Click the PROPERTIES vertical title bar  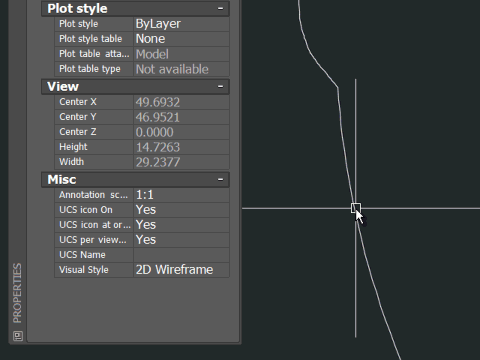click(17, 293)
